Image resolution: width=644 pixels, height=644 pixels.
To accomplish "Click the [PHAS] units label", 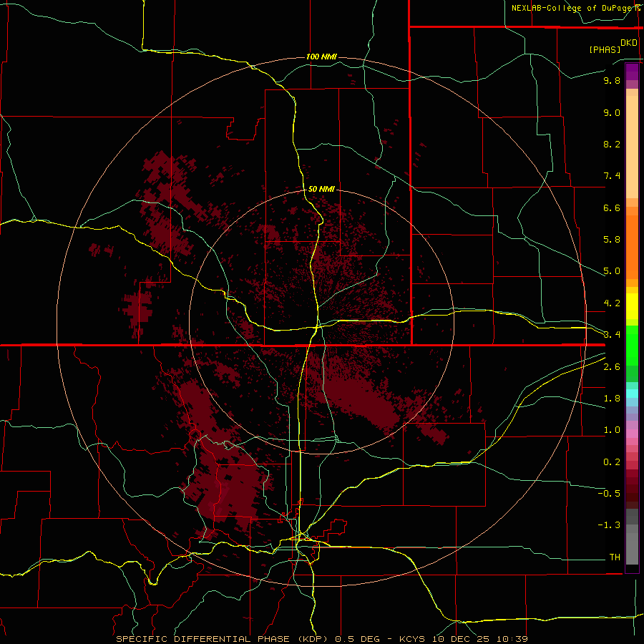I will click(x=605, y=49).
